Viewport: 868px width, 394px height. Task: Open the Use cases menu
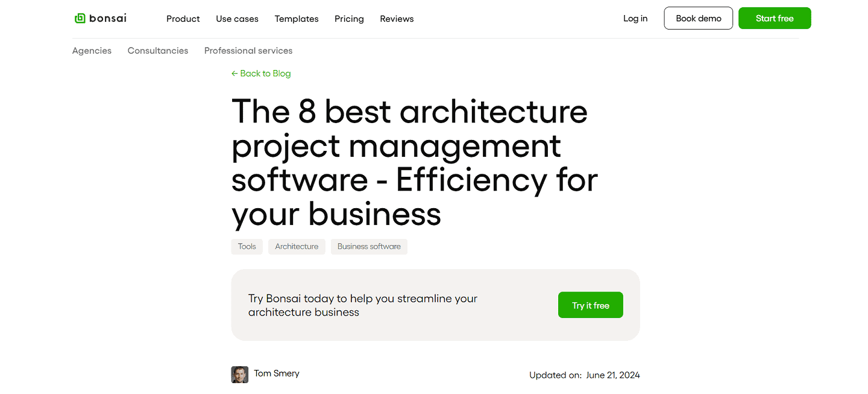click(x=237, y=19)
